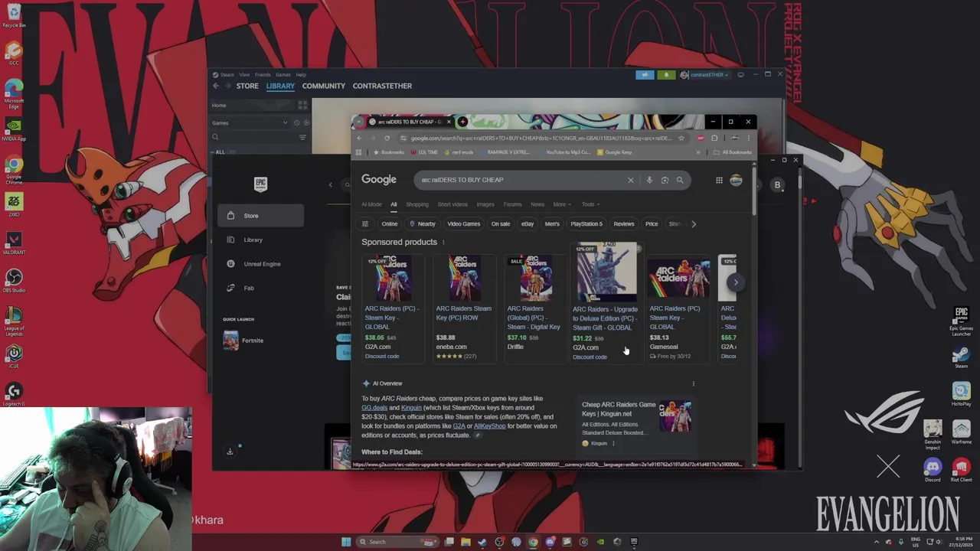Open COMMUNITY in Steam
This screenshot has width=980, height=551.
coord(324,86)
